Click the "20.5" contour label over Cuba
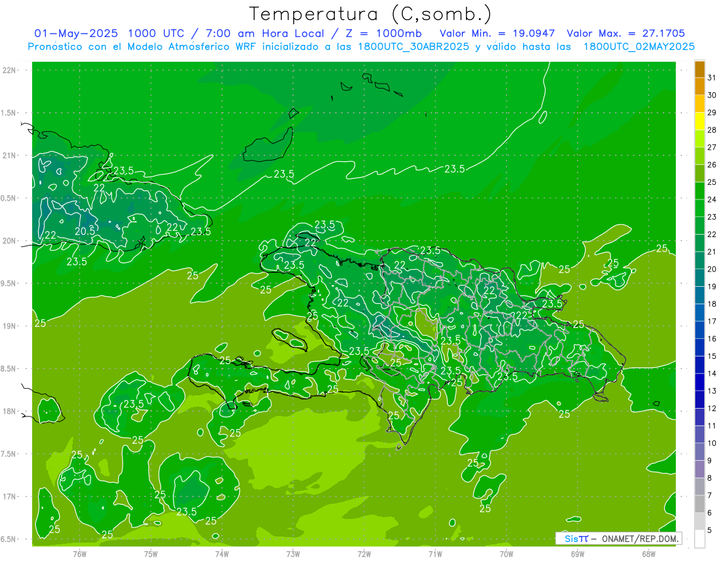 pyautogui.click(x=85, y=231)
